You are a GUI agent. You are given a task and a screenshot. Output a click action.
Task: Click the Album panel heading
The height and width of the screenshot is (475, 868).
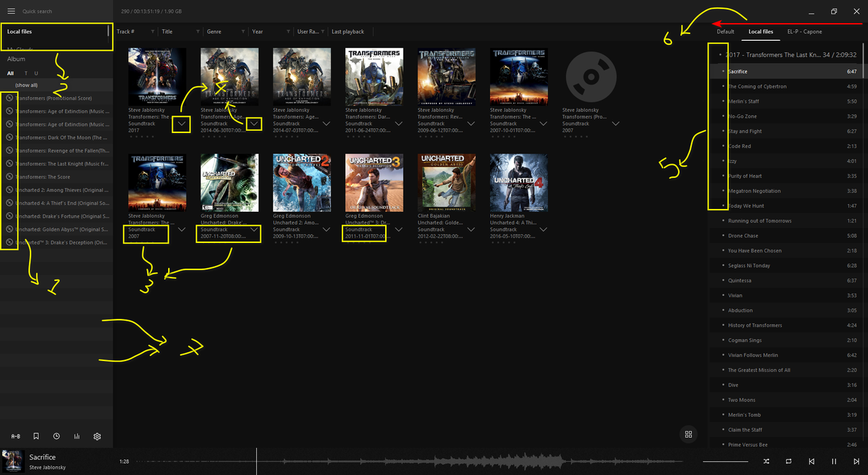pos(16,59)
